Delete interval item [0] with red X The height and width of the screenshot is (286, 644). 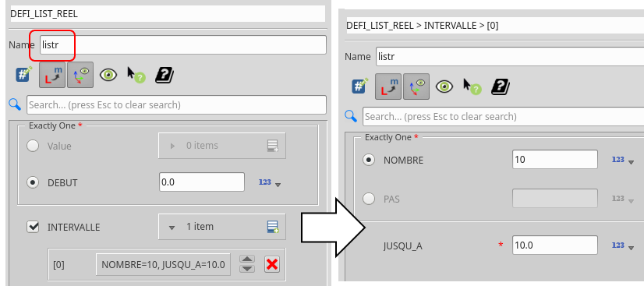click(x=271, y=264)
